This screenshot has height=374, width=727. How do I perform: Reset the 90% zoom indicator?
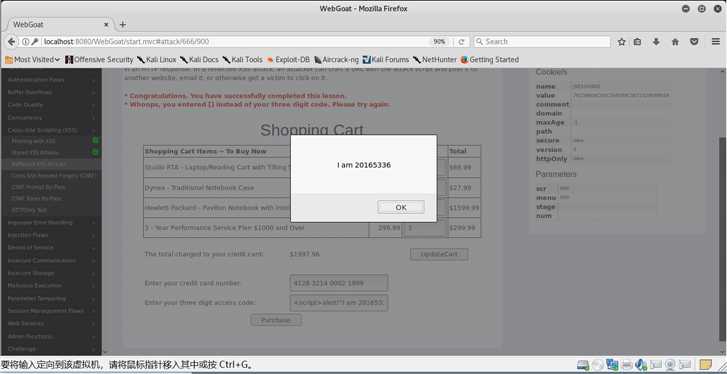[x=439, y=42]
